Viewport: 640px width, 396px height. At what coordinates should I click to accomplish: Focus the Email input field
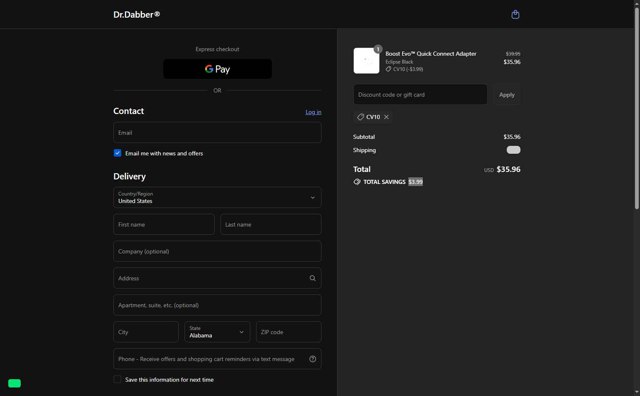click(217, 133)
